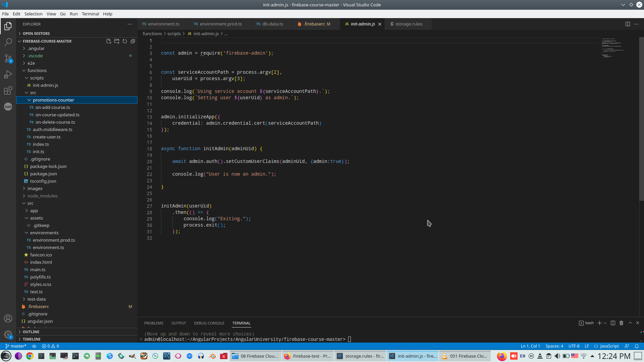Expand the node_modules folder
This screenshot has height=362, width=644.
42,196
